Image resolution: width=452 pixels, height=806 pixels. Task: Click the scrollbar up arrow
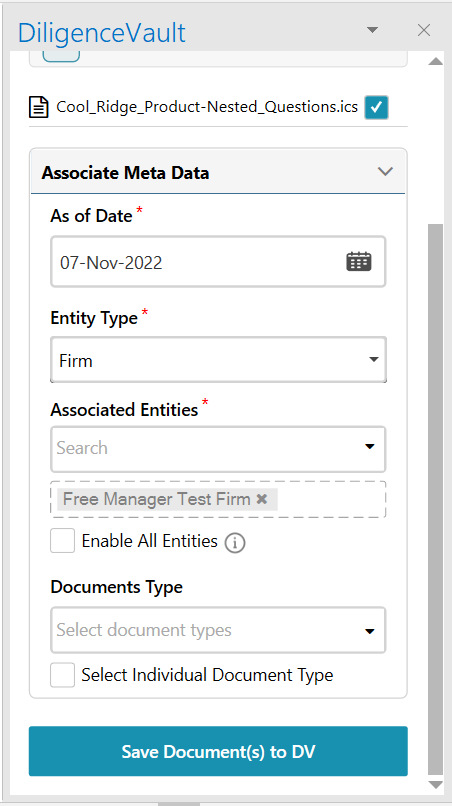[x=436, y=62]
